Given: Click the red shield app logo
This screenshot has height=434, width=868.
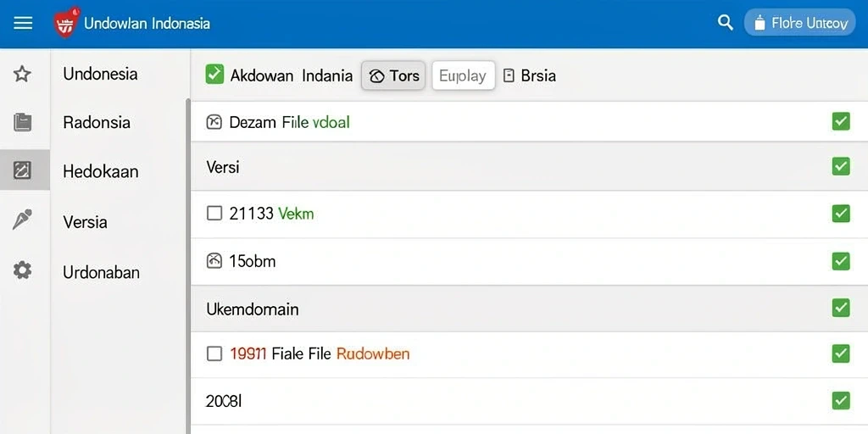Looking at the screenshot, I should pos(66,23).
